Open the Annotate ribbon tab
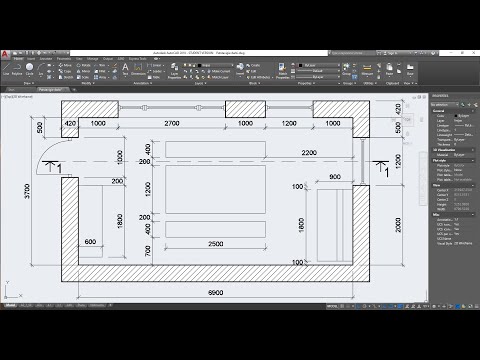480x360 pixels. coord(46,59)
